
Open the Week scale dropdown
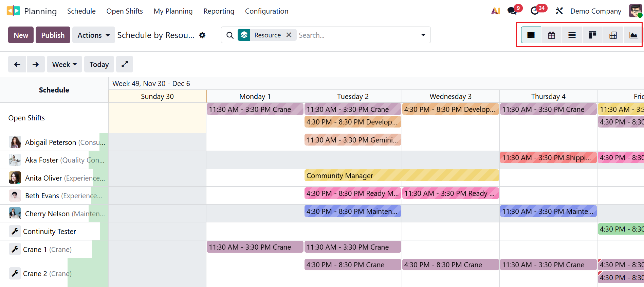tap(64, 64)
